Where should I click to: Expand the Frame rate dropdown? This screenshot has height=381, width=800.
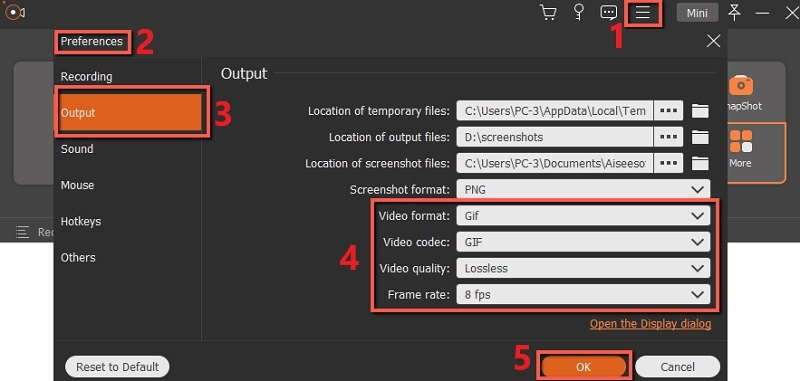click(583, 294)
